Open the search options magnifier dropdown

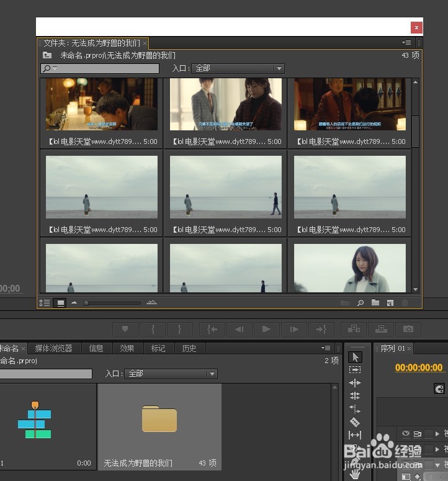point(50,68)
